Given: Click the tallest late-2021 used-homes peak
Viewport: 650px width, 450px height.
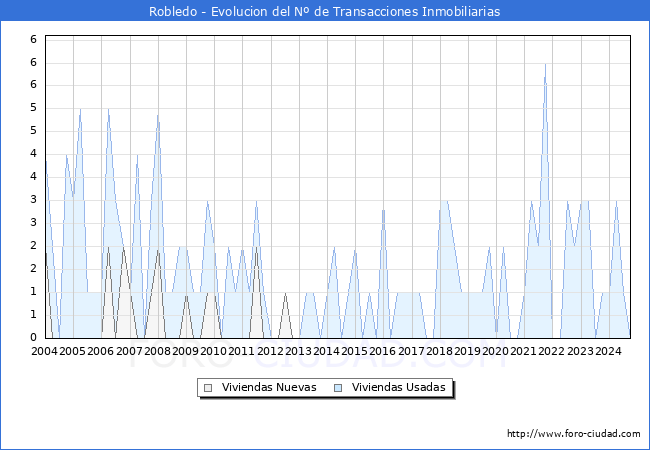Looking at the screenshot, I should (546, 65).
